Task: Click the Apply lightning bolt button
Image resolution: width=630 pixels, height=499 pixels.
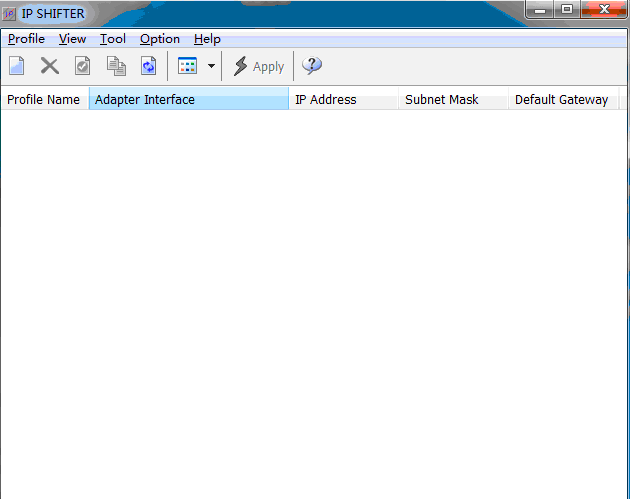Action: pyautogui.click(x=259, y=66)
